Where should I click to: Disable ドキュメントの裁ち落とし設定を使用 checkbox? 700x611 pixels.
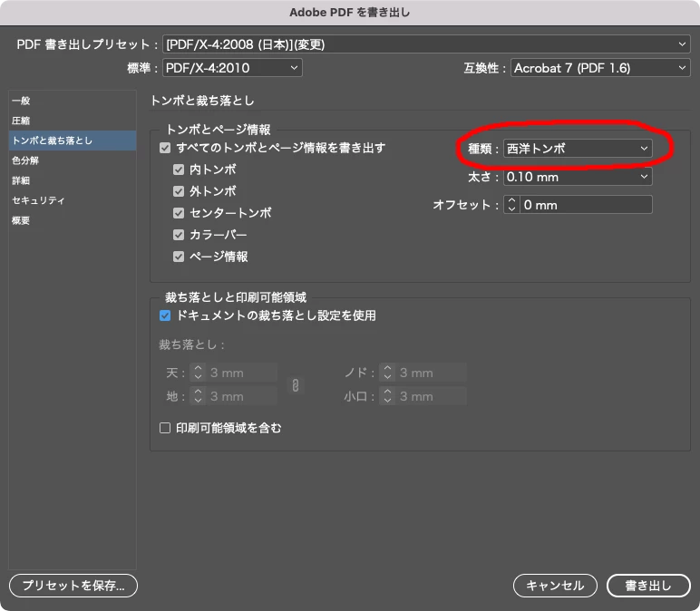pos(165,316)
